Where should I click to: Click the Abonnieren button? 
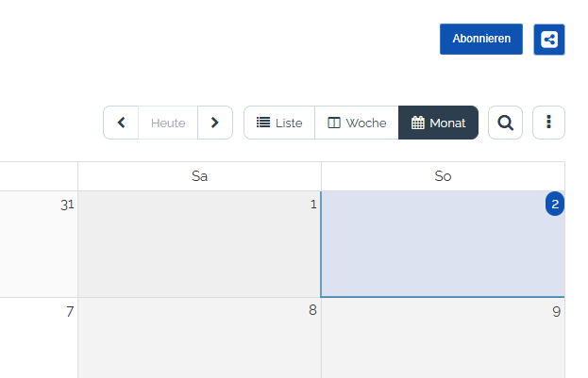click(481, 39)
